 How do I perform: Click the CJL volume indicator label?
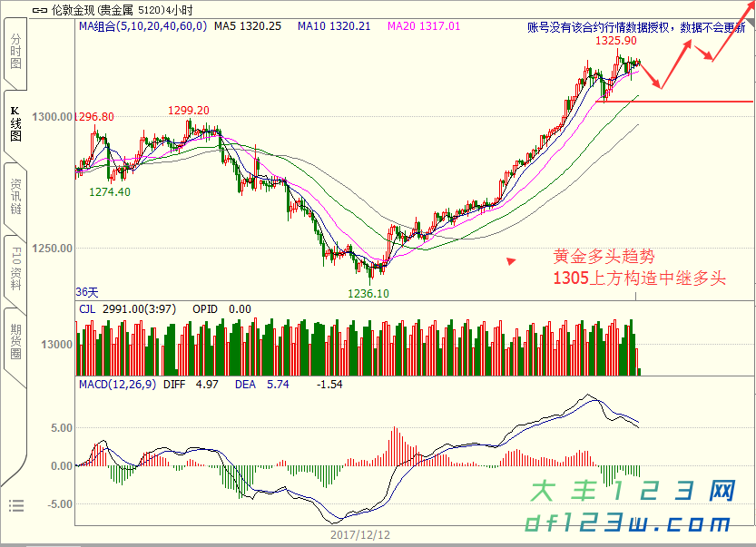[x=88, y=309]
